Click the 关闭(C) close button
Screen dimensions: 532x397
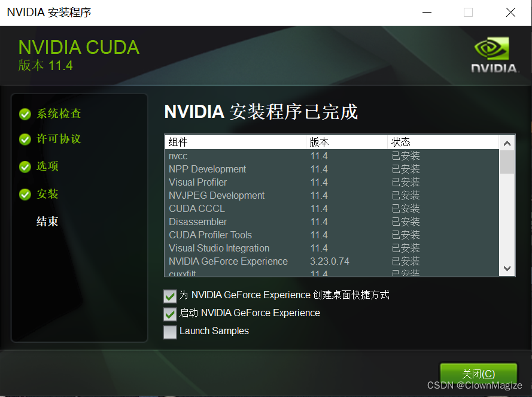point(478,374)
